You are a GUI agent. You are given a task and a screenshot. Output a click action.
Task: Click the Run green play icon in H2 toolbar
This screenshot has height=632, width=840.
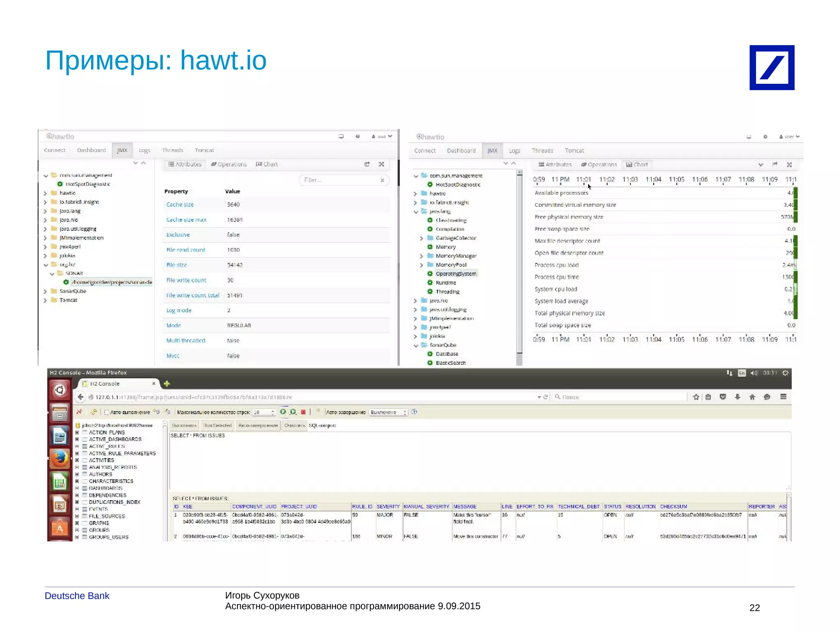pyautogui.click(x=283, y=412)
